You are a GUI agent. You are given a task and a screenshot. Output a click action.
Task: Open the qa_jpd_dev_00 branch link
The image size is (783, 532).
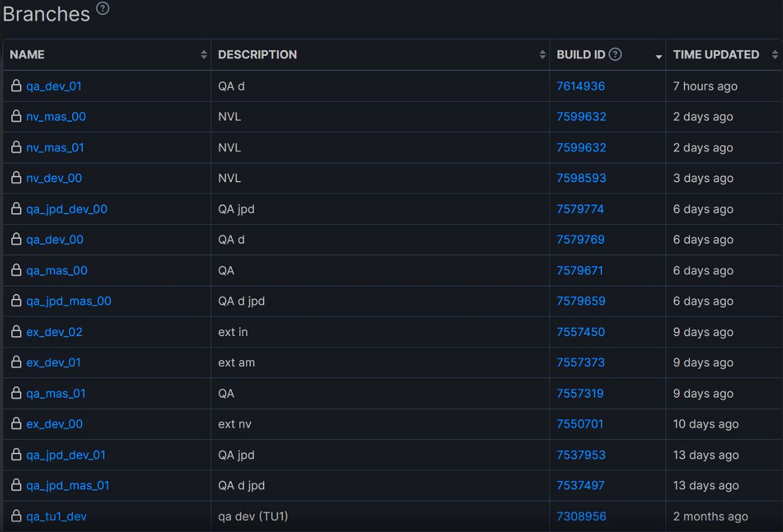[x=67, y=209]
